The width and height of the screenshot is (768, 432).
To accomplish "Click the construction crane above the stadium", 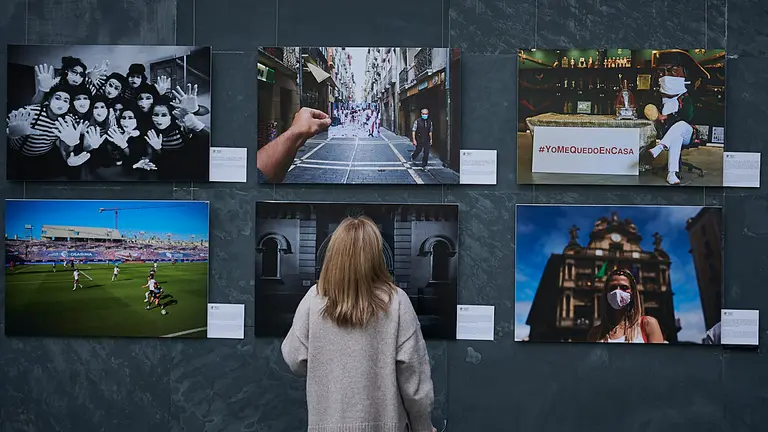I will click(x=111, y=215).
